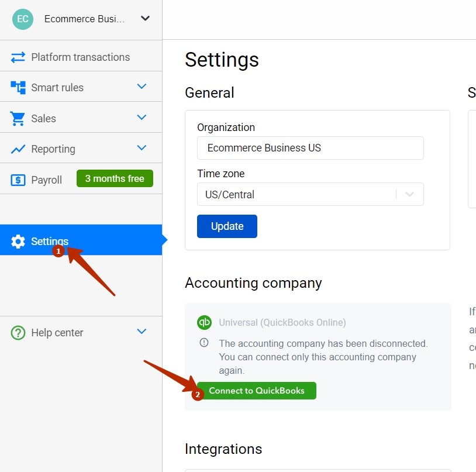The width and height of the screenshot is (476, 472).
Task: Click the Reporting line chart icon
Action: click(18, 149)
